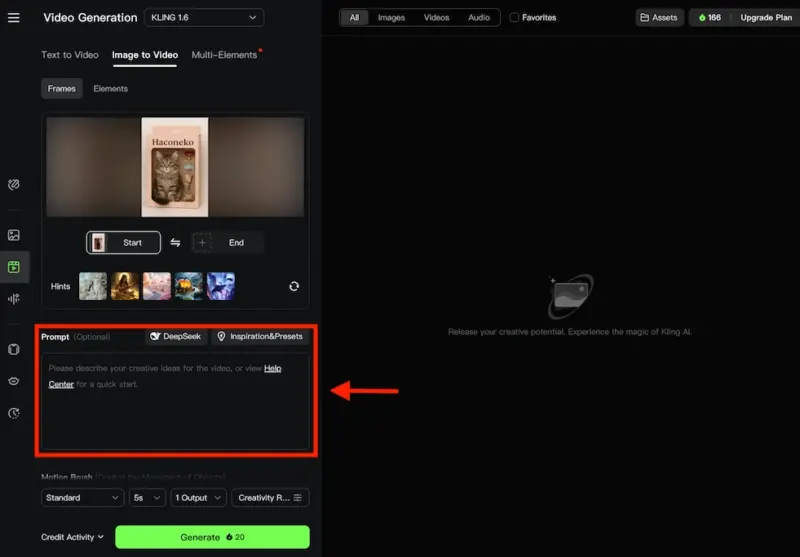Click the green Generate button
This screenshot has width=800, height=557.
(212, 537)
